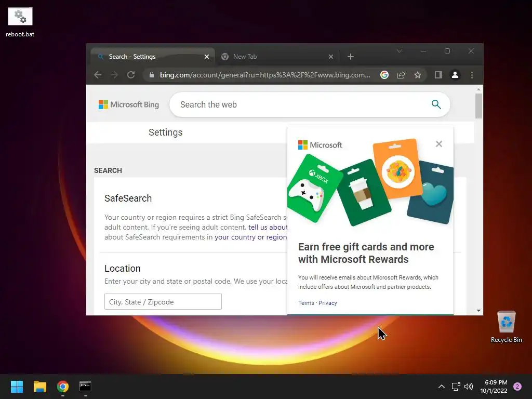The height and width of the screenshot is (399, 532).
Task: Open 'your country or region' link
Action: pyautogui.click(x=251, y=237)
